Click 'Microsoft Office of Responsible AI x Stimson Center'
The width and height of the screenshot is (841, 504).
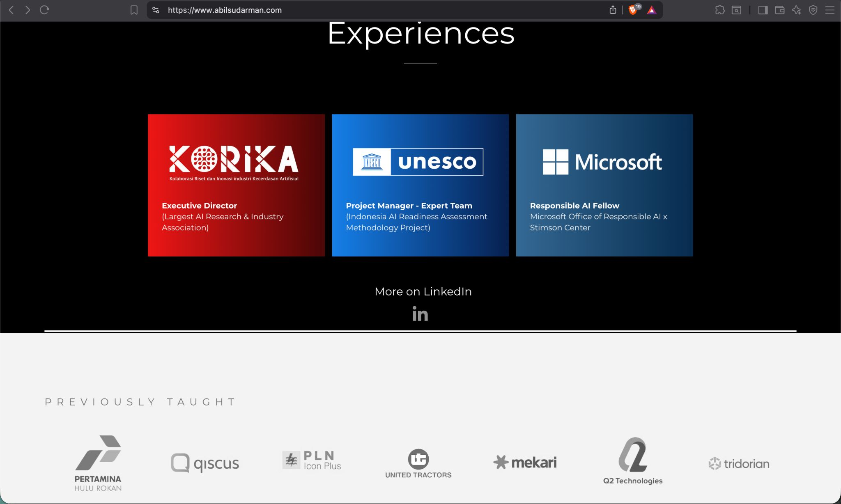pos(598,222)
